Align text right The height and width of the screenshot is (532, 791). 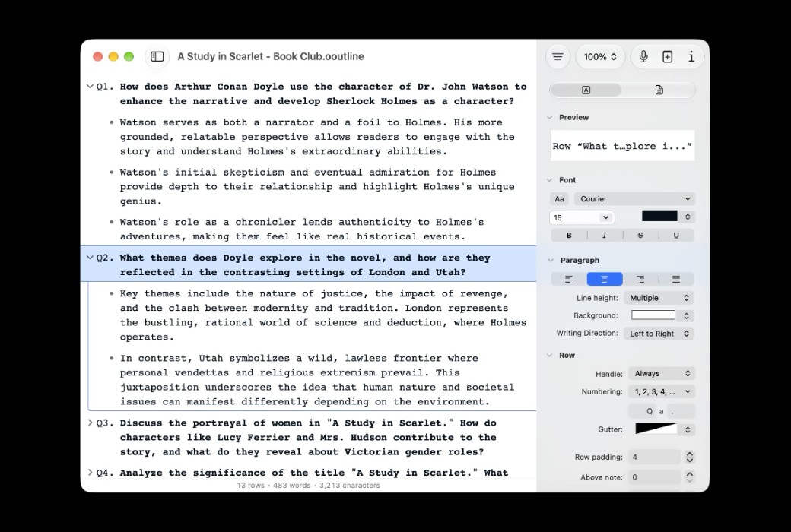640,280
